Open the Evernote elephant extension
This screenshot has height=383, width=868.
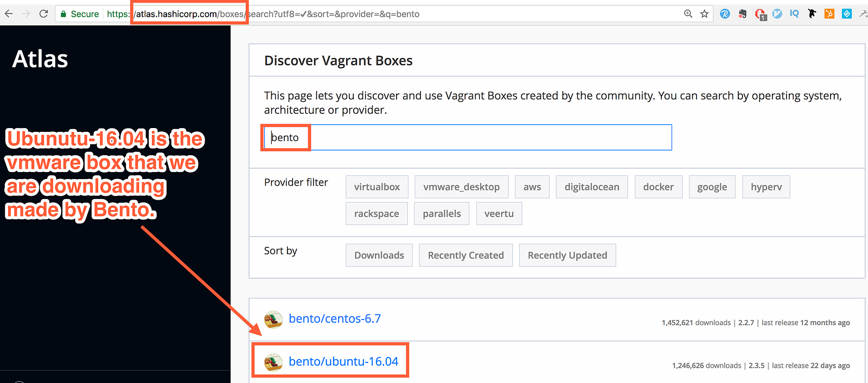[742, 14]
